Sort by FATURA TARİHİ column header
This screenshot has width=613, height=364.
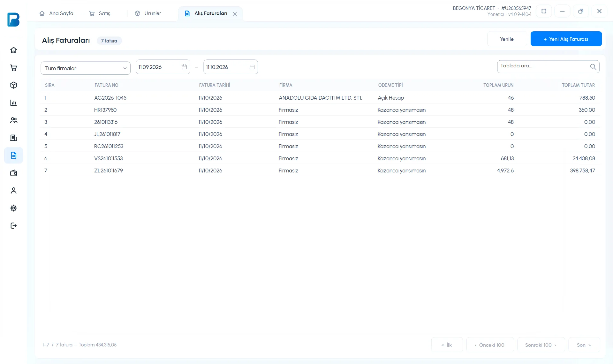click(x=215, y=85)
